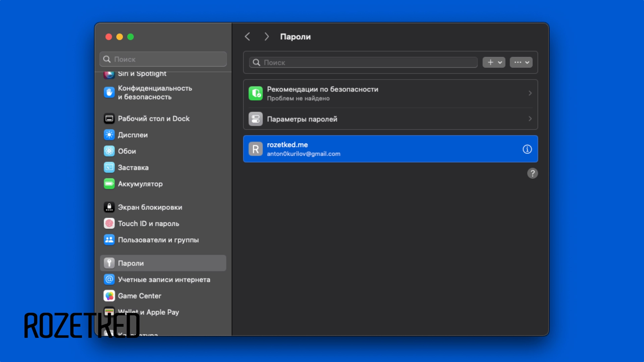Open the Password Options row
The image size is (644, 362).
[x=390, y=119]
